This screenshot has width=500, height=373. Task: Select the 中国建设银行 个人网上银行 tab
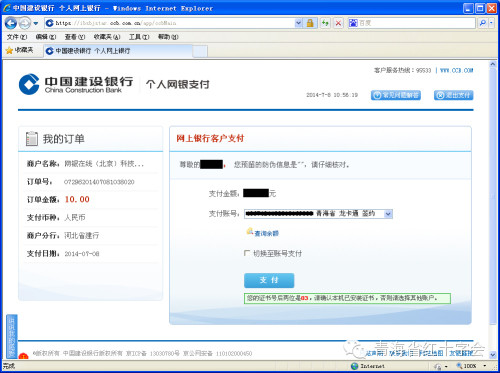click(x=118, y=51)
